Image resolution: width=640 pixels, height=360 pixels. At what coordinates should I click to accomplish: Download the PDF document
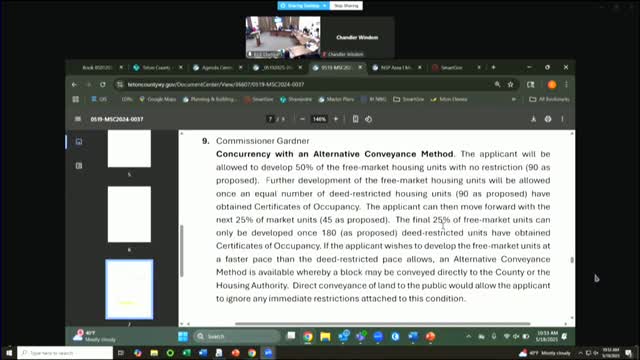pyautogui.click(x=533, y=119)
